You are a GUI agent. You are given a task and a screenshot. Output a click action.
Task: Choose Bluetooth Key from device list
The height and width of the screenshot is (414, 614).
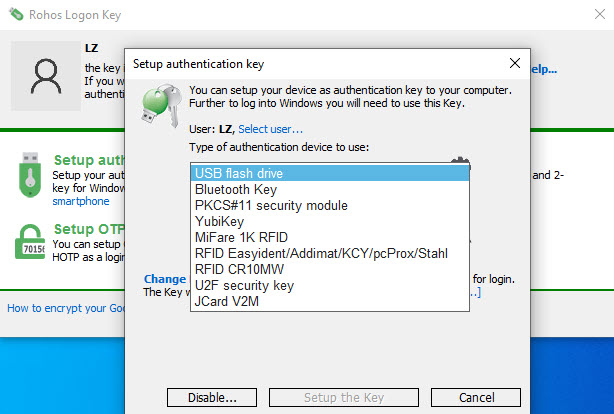(330, 189)
